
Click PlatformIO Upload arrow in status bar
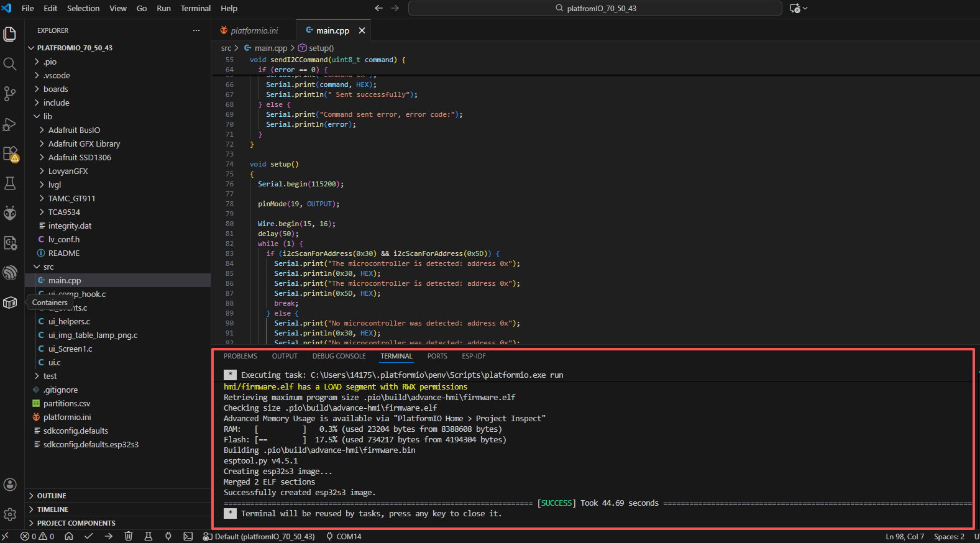(109, 536)
